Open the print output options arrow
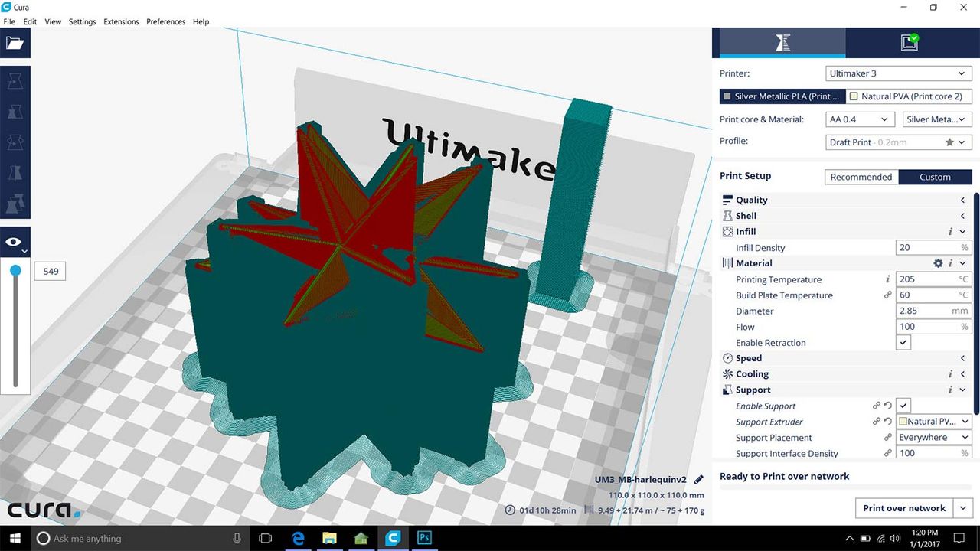 click(x=963, y=508)
